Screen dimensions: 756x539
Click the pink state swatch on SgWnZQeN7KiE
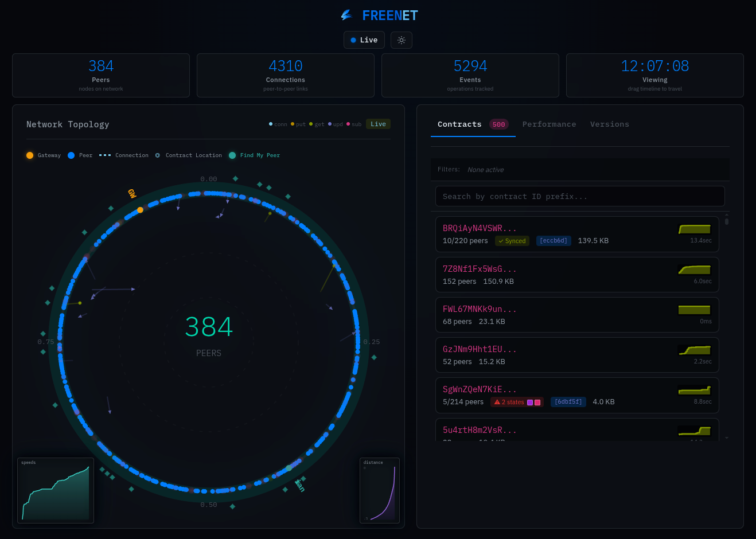coord(537,403)
